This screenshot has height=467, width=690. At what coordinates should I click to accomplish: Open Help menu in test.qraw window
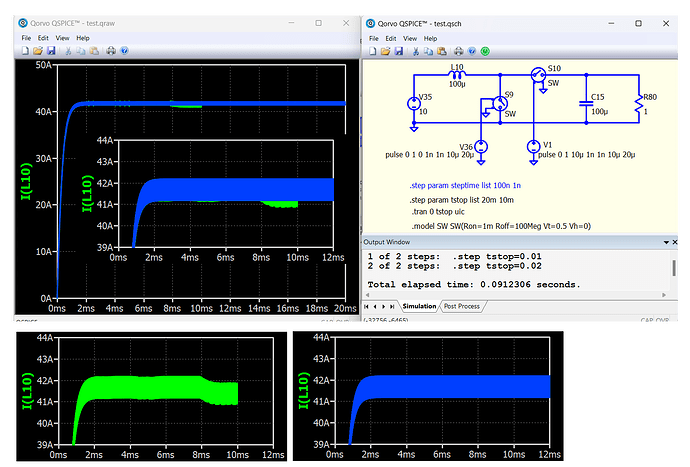[83, 38]
